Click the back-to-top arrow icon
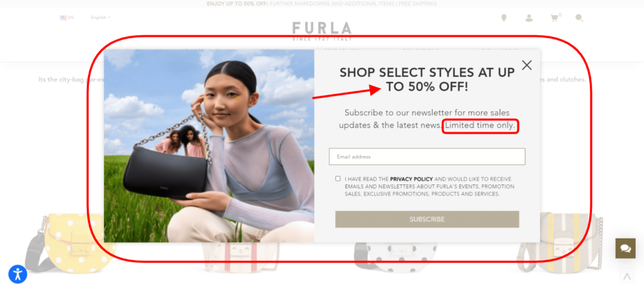 (627, 276)
